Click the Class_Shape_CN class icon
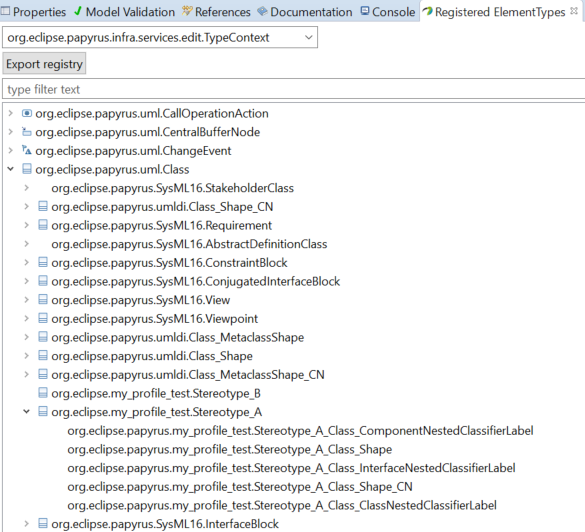The height and width of the screenshot is (532, 585). 43,206
